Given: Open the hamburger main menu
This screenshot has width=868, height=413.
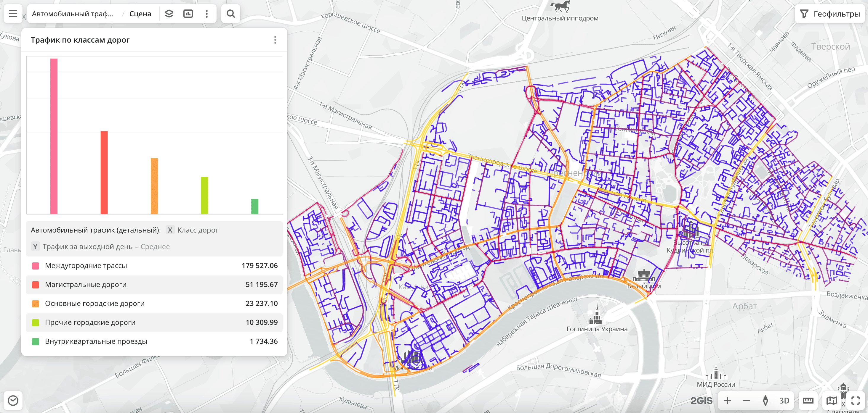Looking at the screenshot, I should tap(13, 14).
